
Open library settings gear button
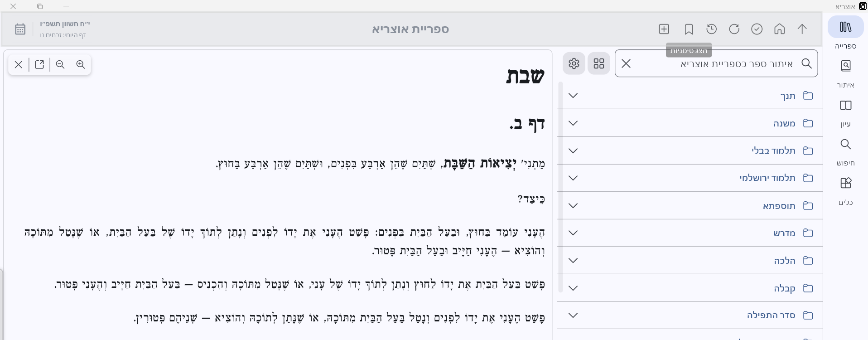574,63
